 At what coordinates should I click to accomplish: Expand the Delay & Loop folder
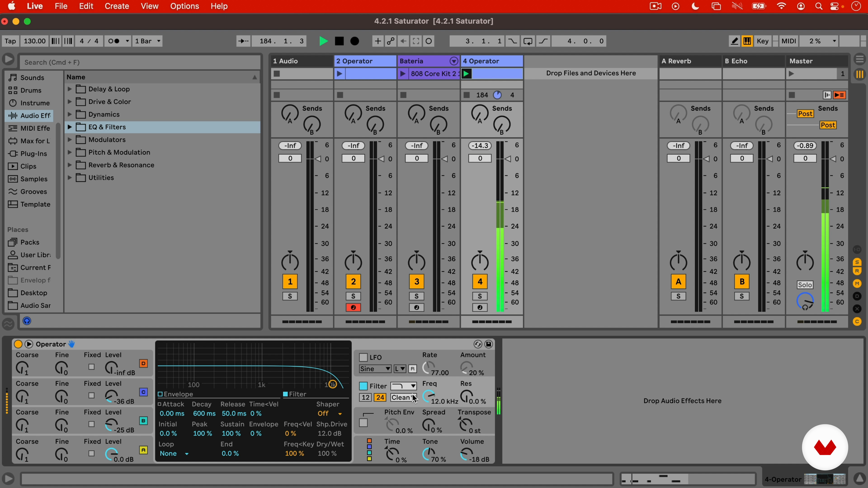pos(69,89)
